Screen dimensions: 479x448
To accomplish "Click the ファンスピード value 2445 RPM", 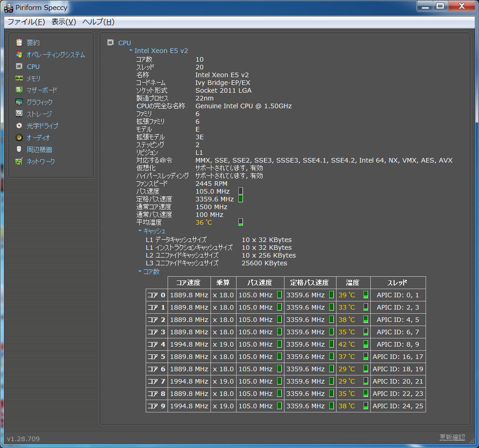I will click(x=211, y=184).
